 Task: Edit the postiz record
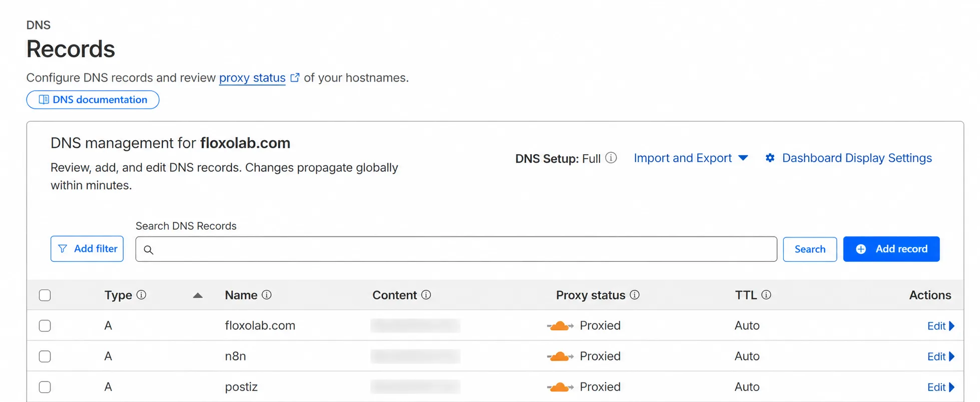pos(941,387)
